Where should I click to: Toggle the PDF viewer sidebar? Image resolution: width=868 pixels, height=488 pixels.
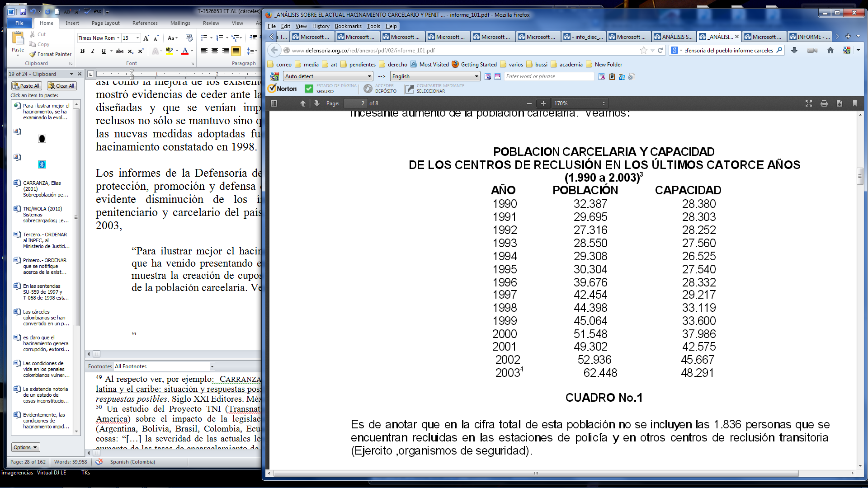click(274, 103)
